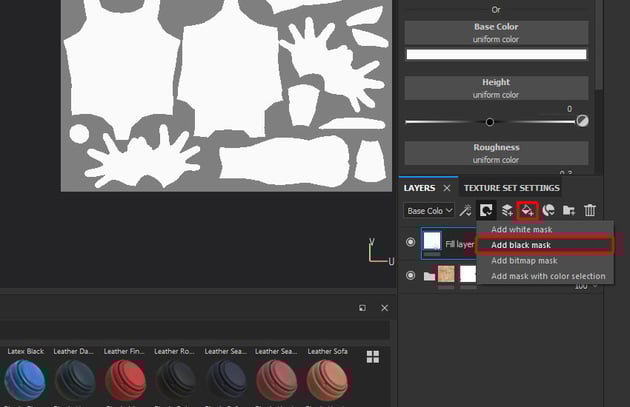Click the add fill layer bucket icon
Screen dimensions: 630x407
tap(527, 210)
